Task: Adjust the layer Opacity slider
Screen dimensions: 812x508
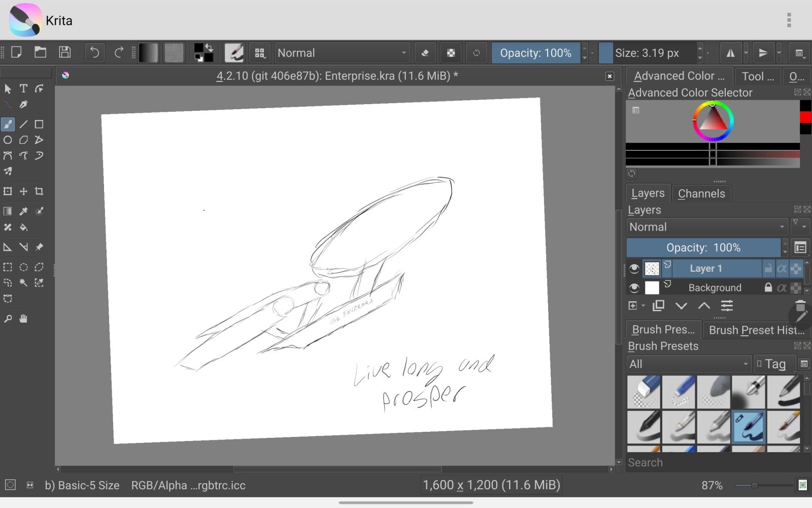Action: click(703, 247)
